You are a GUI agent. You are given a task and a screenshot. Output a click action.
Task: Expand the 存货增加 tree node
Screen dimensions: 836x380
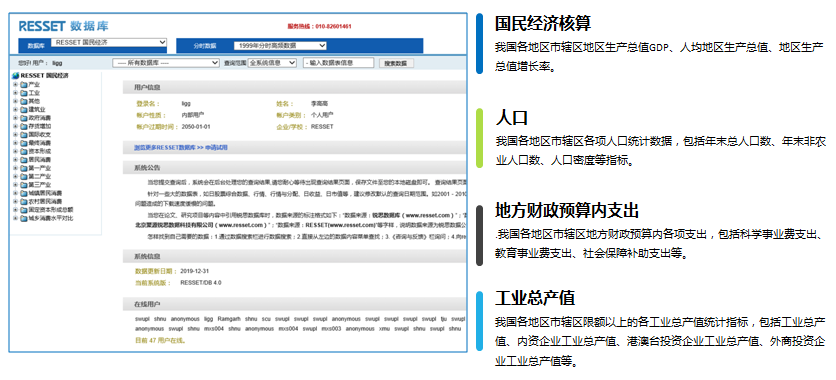(x=15, y=126)
